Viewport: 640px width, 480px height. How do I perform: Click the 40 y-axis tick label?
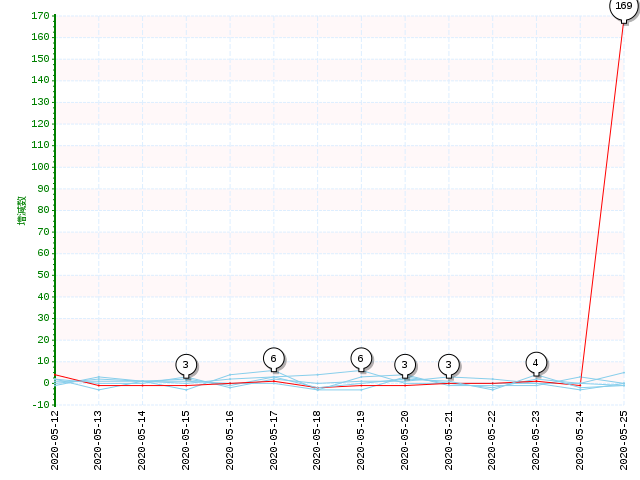tap(43, 297)
